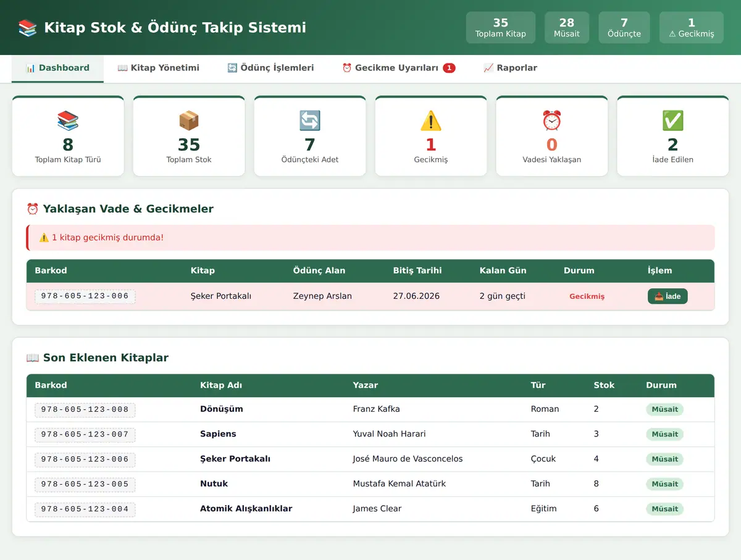Select the Toplam Kitap Türü card
The height and width of the screenshot is (560, 741).
(x=68, y=136)
